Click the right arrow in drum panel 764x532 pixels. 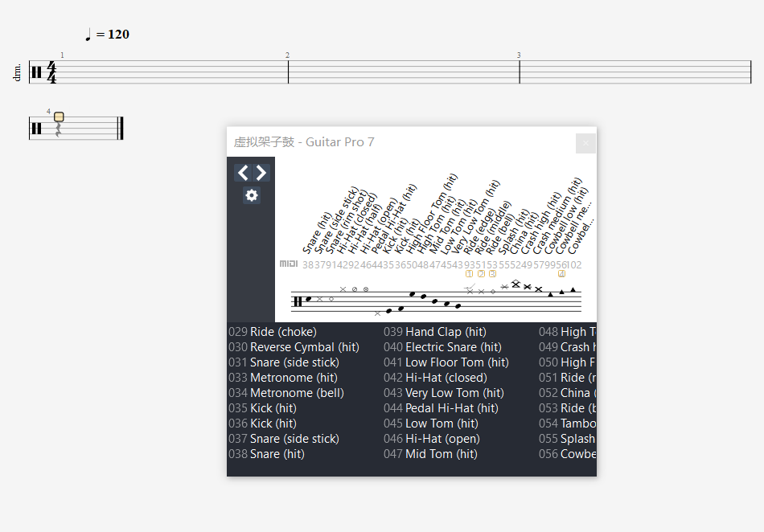tap(261, 173)
